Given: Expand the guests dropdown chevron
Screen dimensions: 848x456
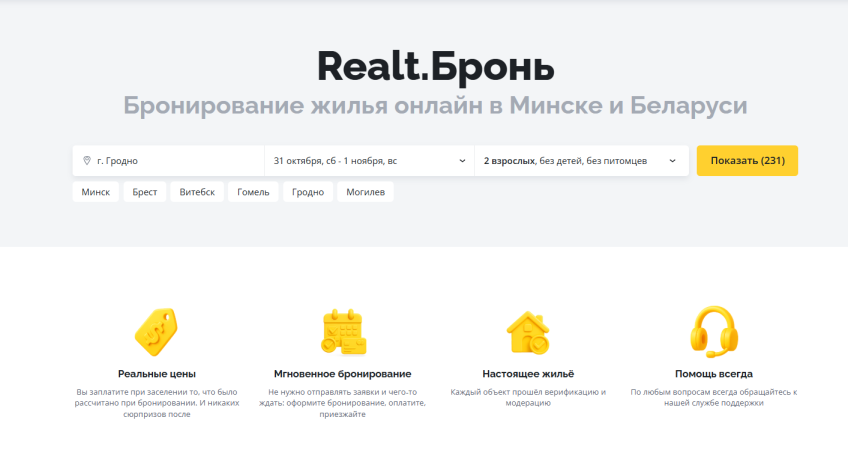Looking at the screenshot, I should click(x=672, y=161).
